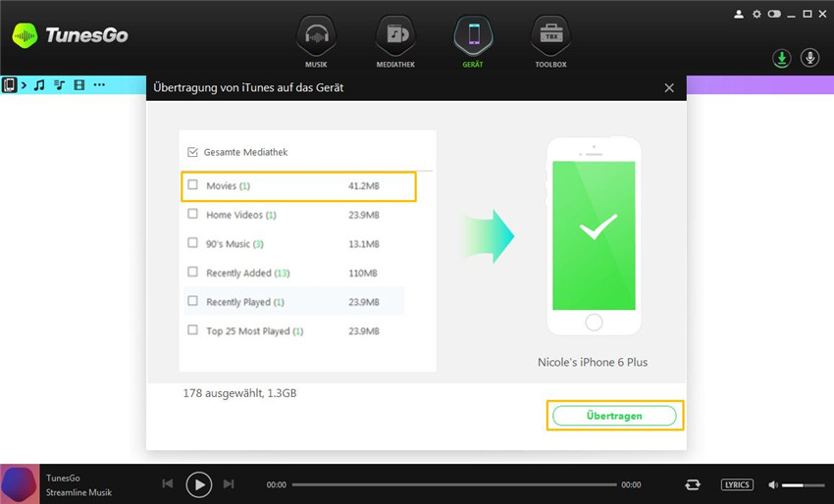Open the Musik section
The width and height of the screenshot is (834, 504).
[317, 41]
